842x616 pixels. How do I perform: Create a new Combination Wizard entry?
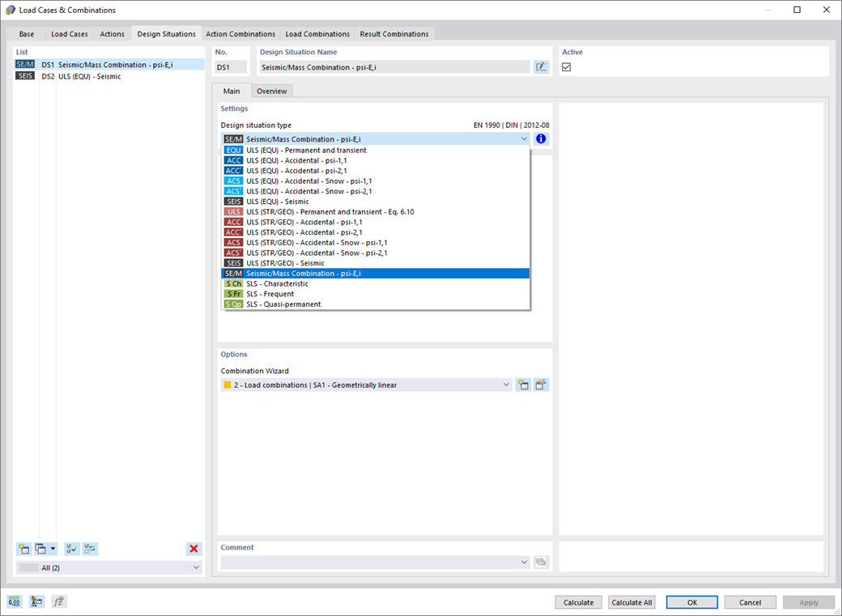[523, 384]
